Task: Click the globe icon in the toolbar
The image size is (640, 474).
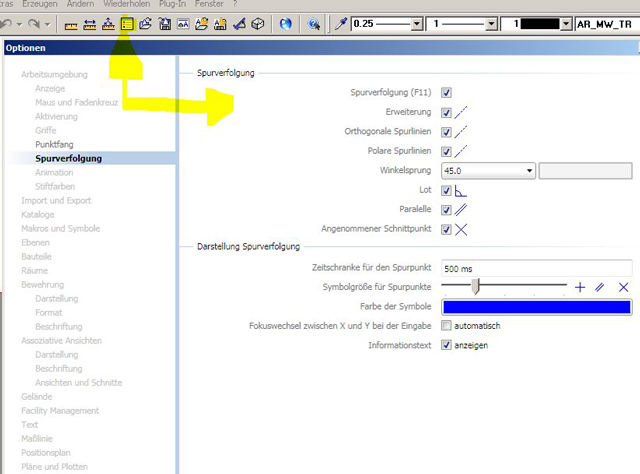Action: click(x=286, y=23)
